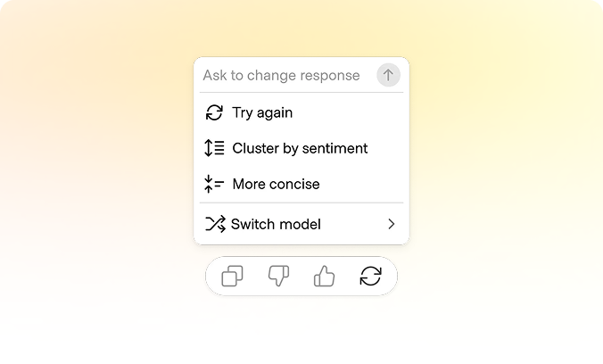This screenshot has height=364, width=603.
Task: Mark the response with thumbs up
Action: point(324,276)
